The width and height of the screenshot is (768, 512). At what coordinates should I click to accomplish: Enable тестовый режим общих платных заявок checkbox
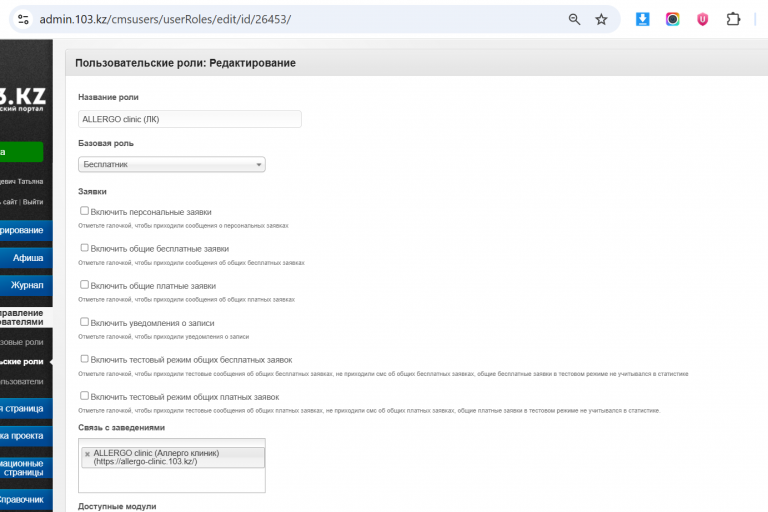[84, 395]
